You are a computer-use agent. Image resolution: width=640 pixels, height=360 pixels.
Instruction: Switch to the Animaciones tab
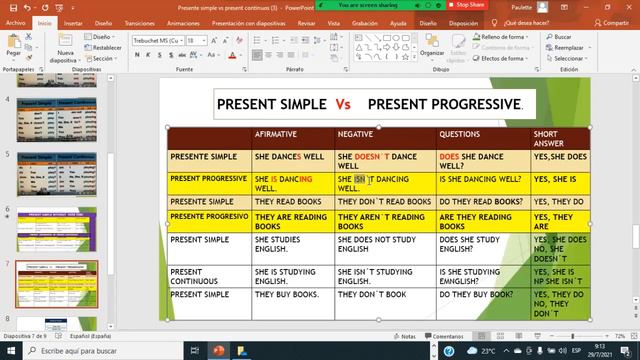click(183, 23)
